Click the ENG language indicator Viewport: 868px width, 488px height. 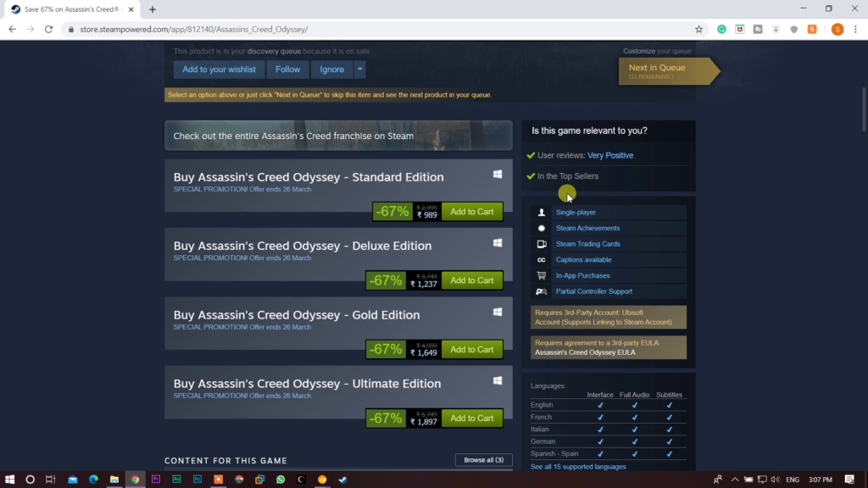coord(793,480)
